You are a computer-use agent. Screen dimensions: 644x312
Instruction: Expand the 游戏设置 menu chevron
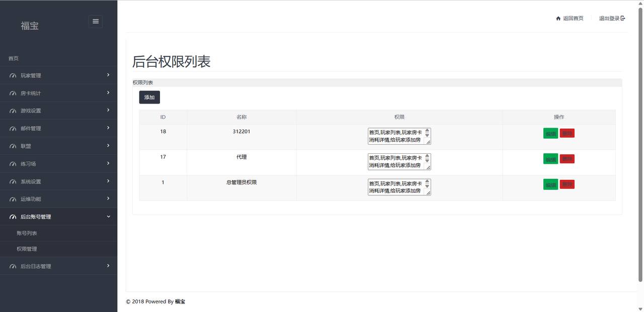click(x=108, y=110)
